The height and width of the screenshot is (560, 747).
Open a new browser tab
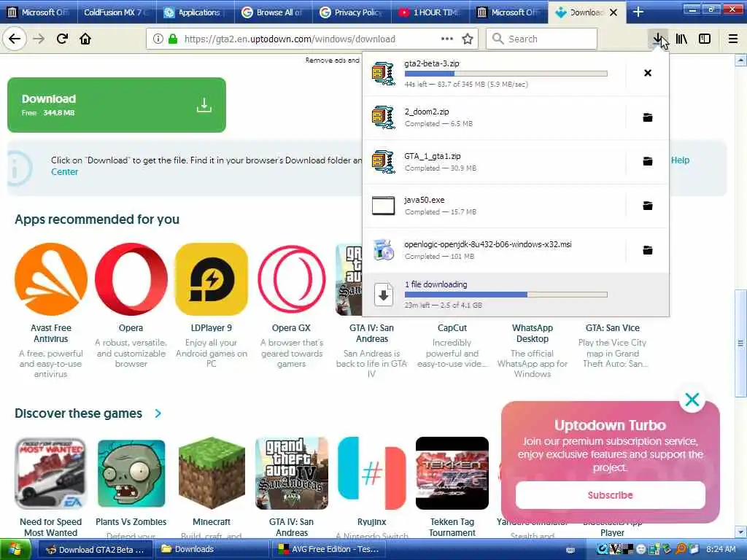point(638,12)
